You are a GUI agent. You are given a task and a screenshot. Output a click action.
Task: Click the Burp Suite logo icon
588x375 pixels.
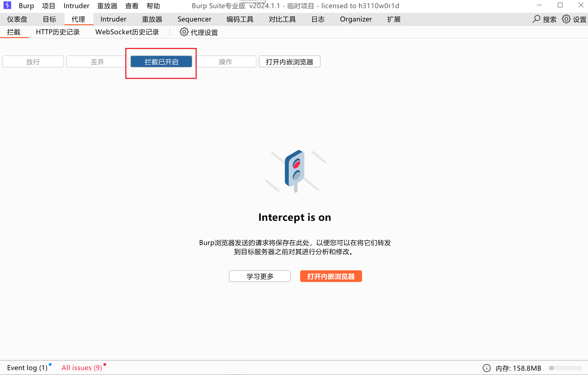coord(7,5)
